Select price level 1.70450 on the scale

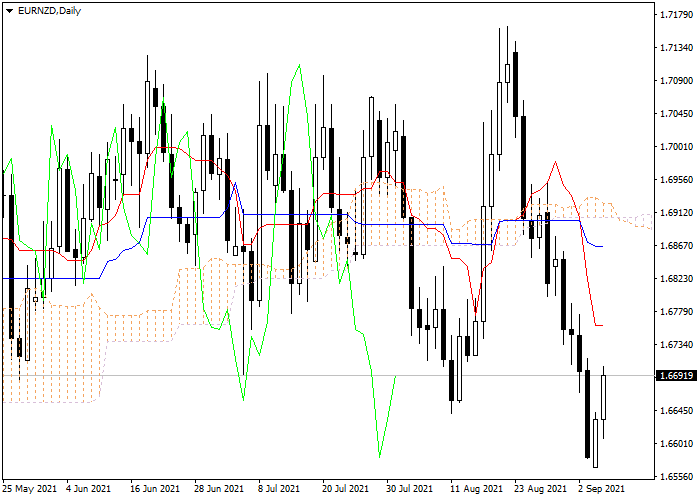[x=677, y=114]
